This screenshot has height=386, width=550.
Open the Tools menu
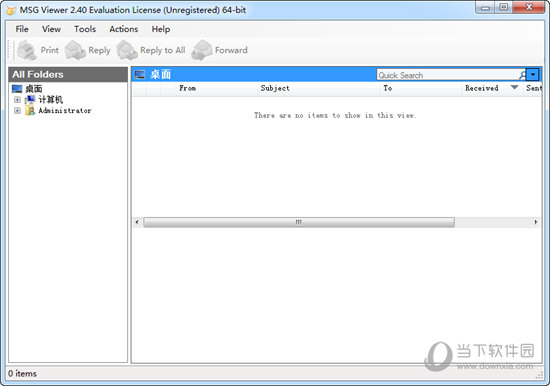pos(85,29)
